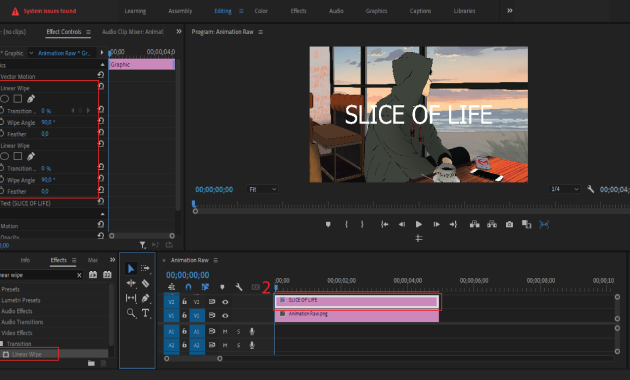
Task: Switch to the Learning workspace
Action: pos(135,11)
